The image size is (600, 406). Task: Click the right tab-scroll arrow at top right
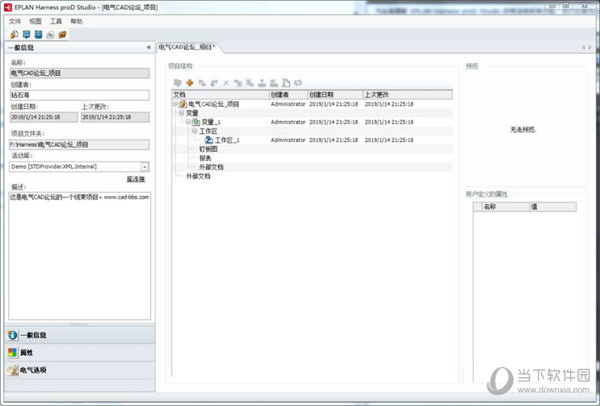(x=590, y=47)
